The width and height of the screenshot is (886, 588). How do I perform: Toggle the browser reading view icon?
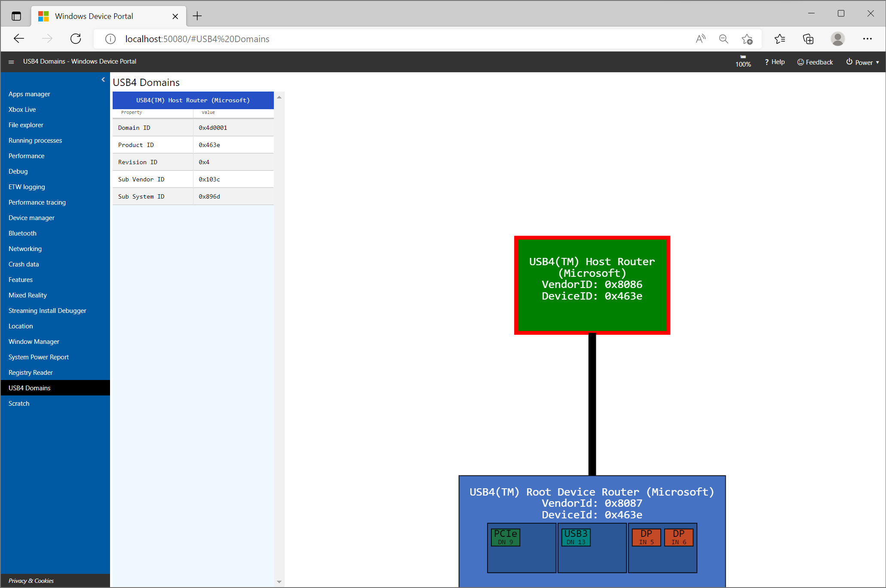pos(700,39)
